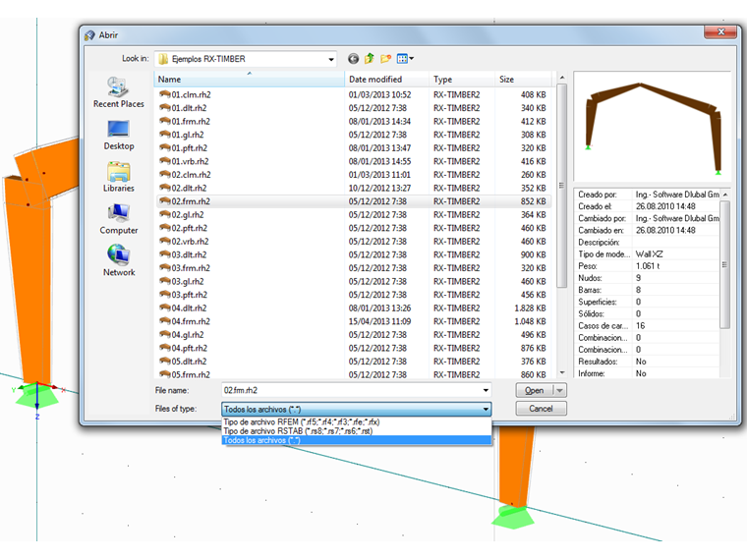
Task: Select the 04.gl.rh2 file name
Action: [188, 334]
